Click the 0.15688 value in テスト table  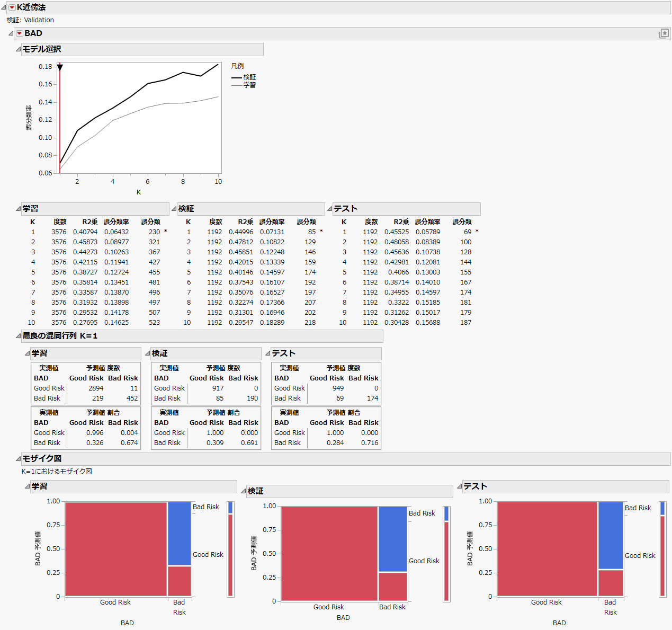click(x=428, y=323)
